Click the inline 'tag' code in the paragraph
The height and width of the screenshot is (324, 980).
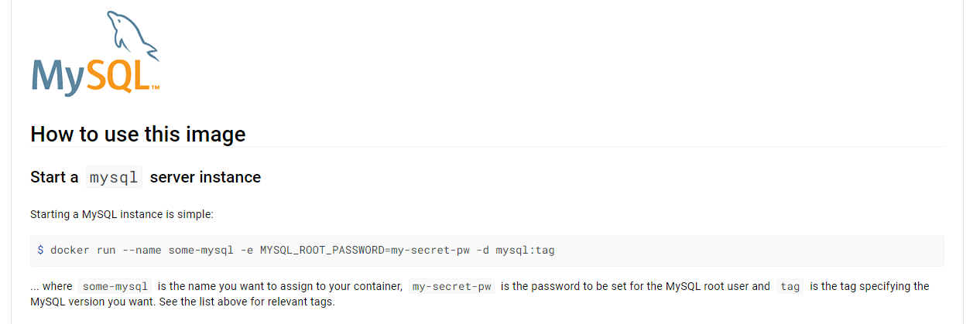coord(790,286)
